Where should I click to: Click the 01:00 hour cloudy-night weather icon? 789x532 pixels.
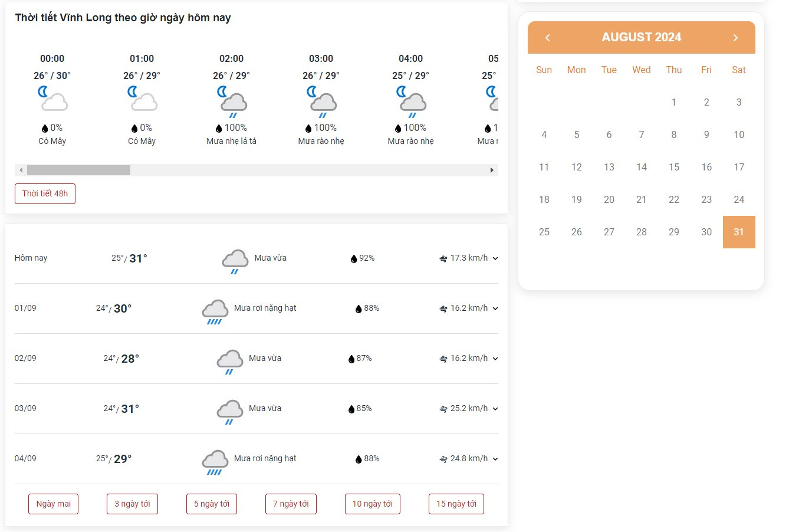point(143,99)
